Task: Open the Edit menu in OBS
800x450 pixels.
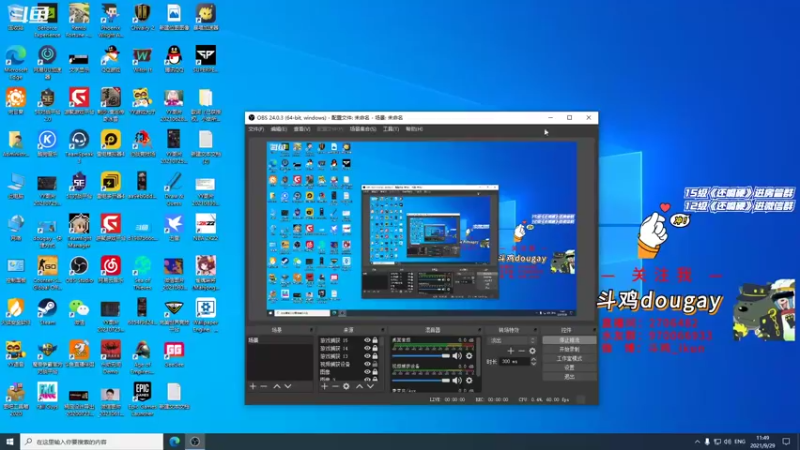Action: [279, 129]
